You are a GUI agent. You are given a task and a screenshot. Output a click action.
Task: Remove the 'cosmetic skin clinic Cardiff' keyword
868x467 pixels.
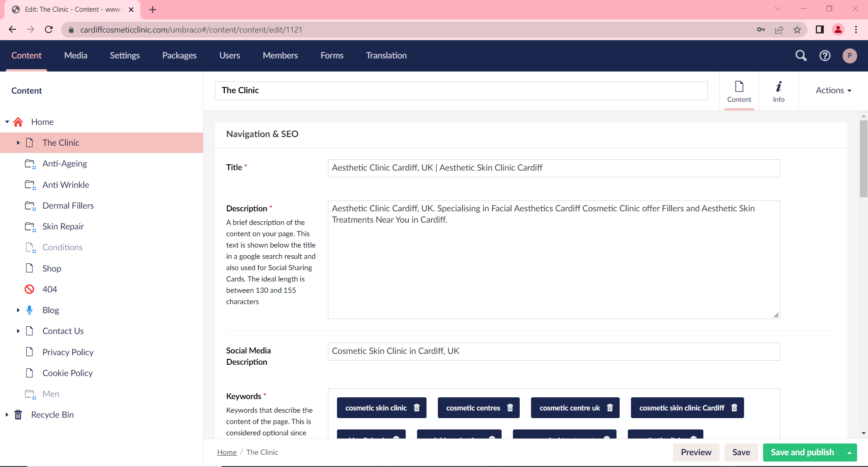coord(734,408)
